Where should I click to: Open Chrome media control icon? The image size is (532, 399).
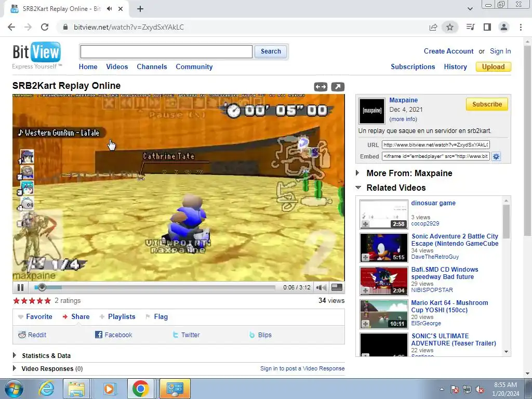click(x=470, y=27)
